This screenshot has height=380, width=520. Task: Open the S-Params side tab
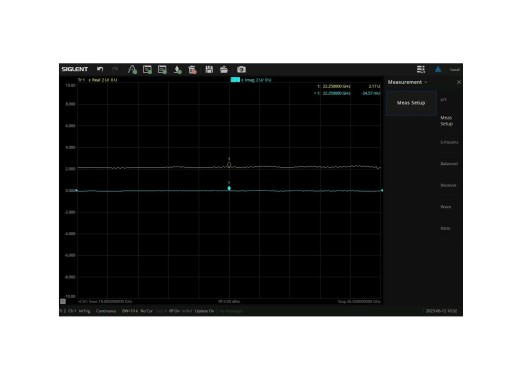(x=449, y=142)
